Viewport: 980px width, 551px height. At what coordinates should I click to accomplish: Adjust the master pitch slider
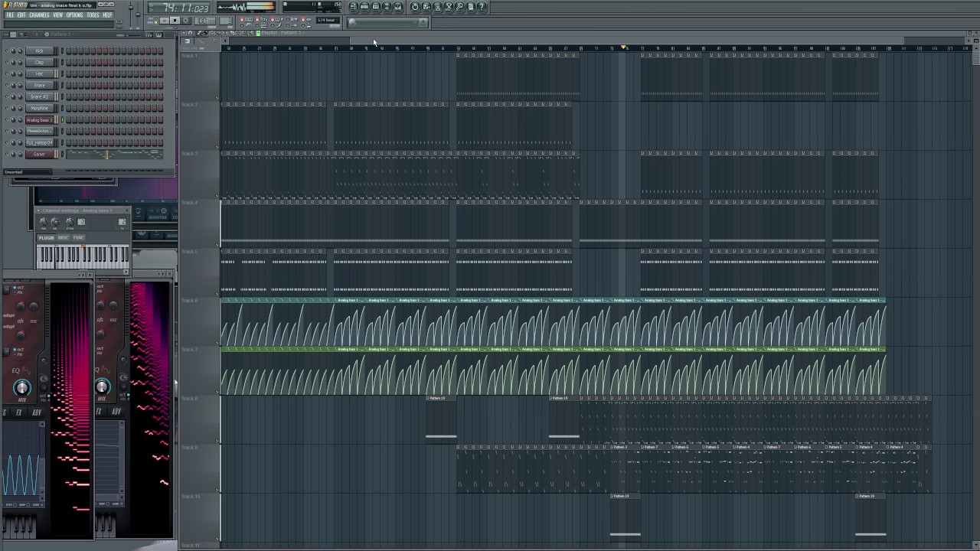point(138,14)
